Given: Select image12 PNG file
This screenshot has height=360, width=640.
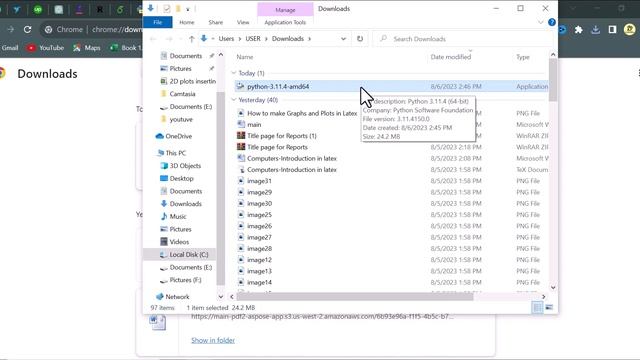Looking at the screenshot, I should coord(259,260).
